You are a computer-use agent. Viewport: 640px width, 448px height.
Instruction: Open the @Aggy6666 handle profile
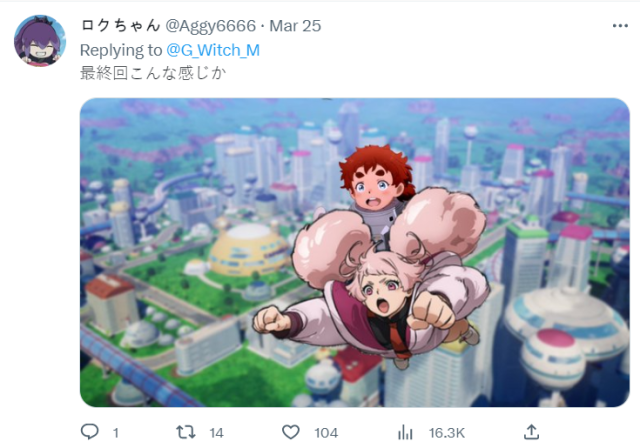tap(210, 26)
